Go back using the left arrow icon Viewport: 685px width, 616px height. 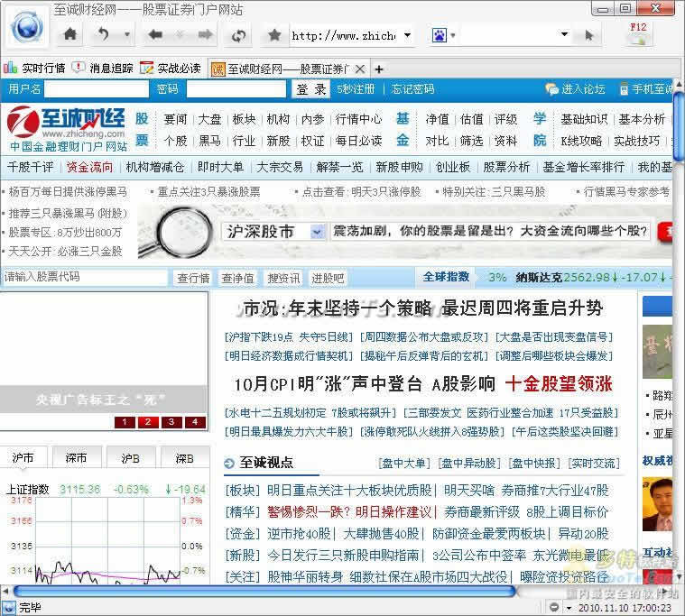(x=155, y=35)
